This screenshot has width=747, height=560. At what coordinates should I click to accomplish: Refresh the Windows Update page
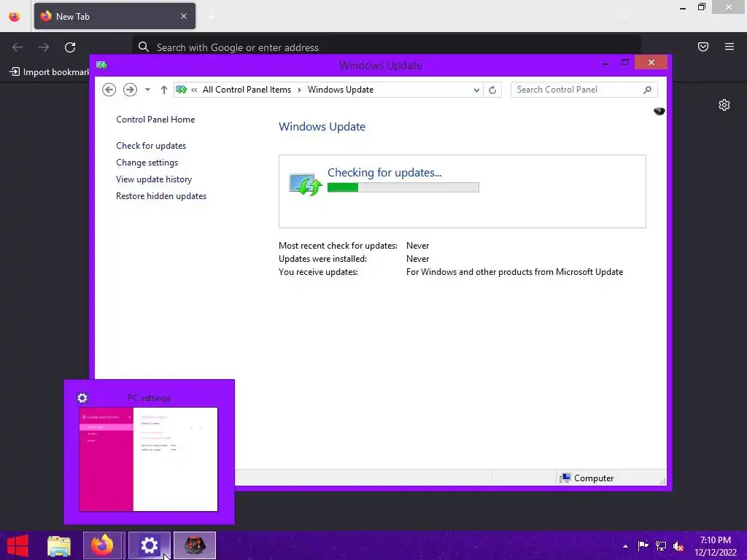[x=492, y=90]
